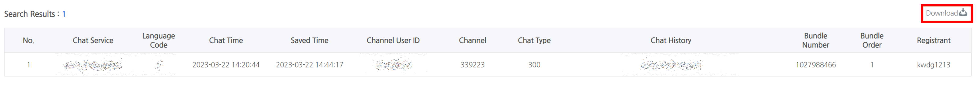
Task: Click the Chat Time column header
Action: 226,40
